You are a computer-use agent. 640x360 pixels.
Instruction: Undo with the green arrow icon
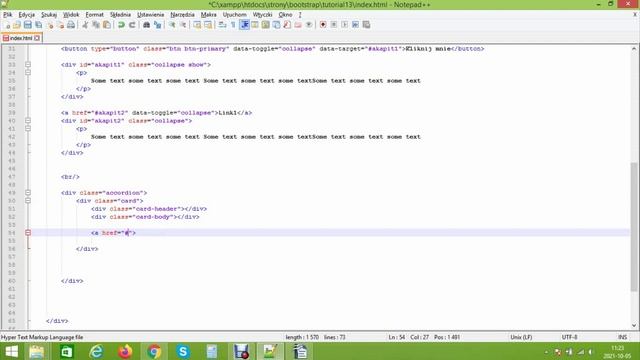[121, 25]
